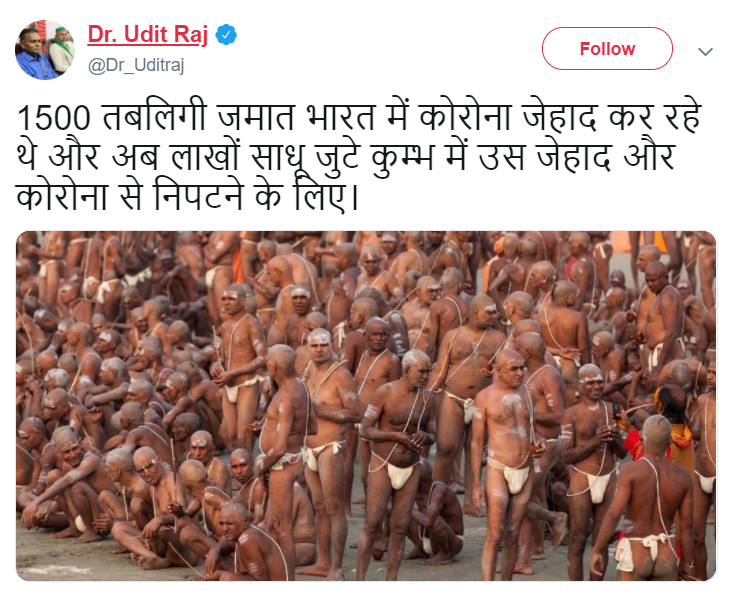Click the number 1500 in the tweet

[53, 118]
